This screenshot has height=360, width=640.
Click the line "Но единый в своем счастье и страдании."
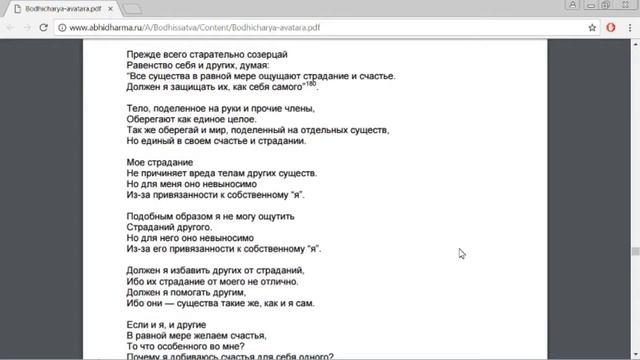216,141
